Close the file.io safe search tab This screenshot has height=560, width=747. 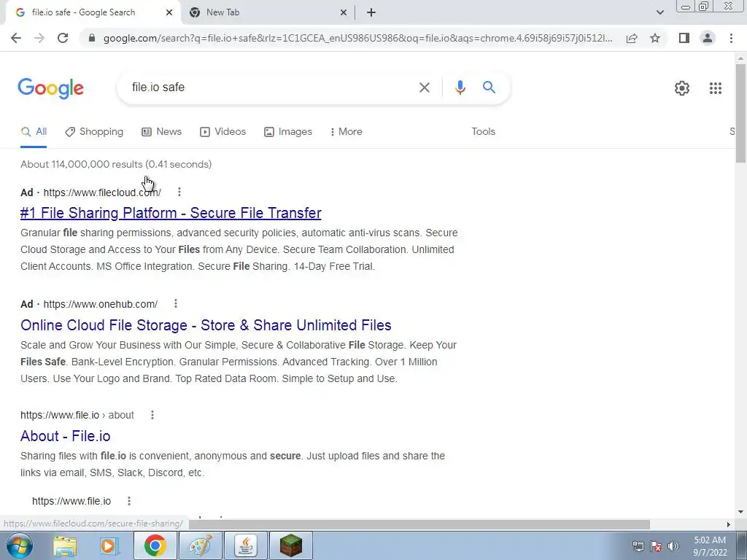point(169,12)
